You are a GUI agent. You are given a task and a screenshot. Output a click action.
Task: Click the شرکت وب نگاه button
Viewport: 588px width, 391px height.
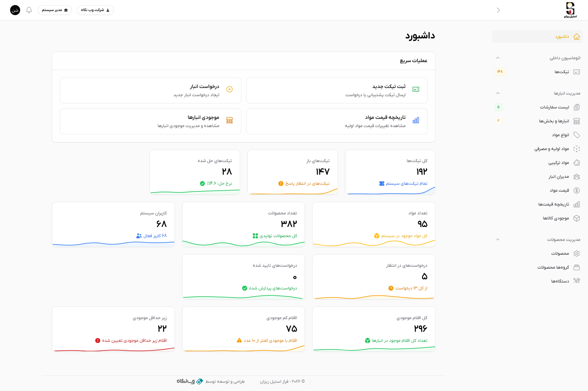pyautogui.click(x=95, y=10)
